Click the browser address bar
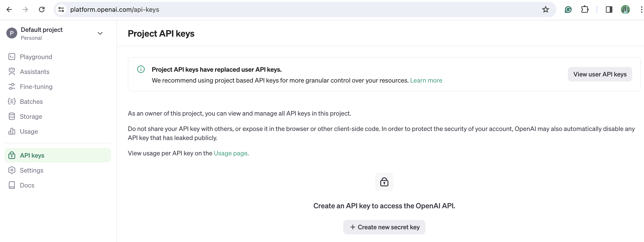Viewport: 644px width, 242px height. [x=175, y=9]
